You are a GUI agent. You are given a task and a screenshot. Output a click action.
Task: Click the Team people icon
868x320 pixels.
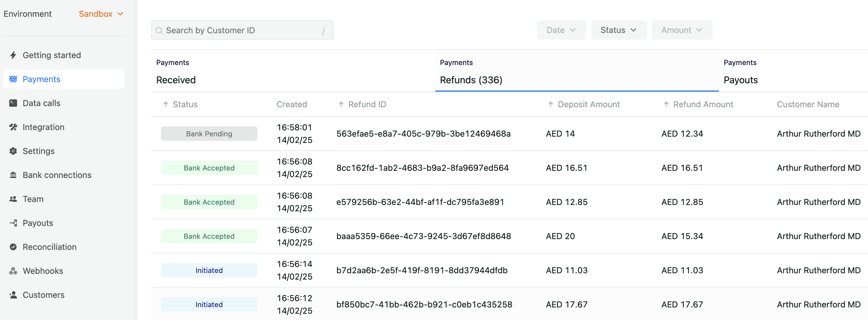tap(13, 199)
